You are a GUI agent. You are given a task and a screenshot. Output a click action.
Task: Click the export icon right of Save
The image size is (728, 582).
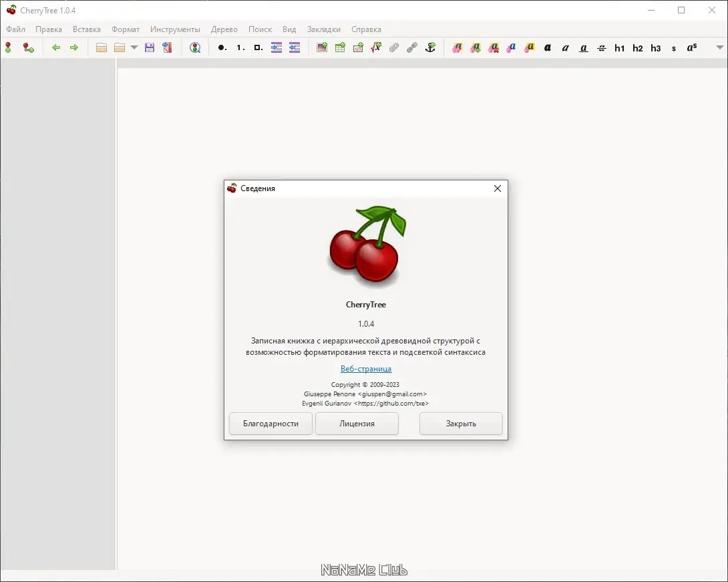167,47
